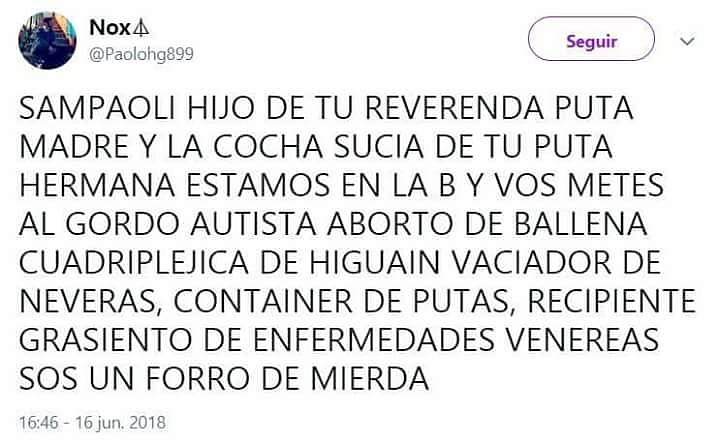The width and height of the screenshot is (720, 441).
Task: Click the word SAMPAOLI in the tweet
Action: pos(98,108)
